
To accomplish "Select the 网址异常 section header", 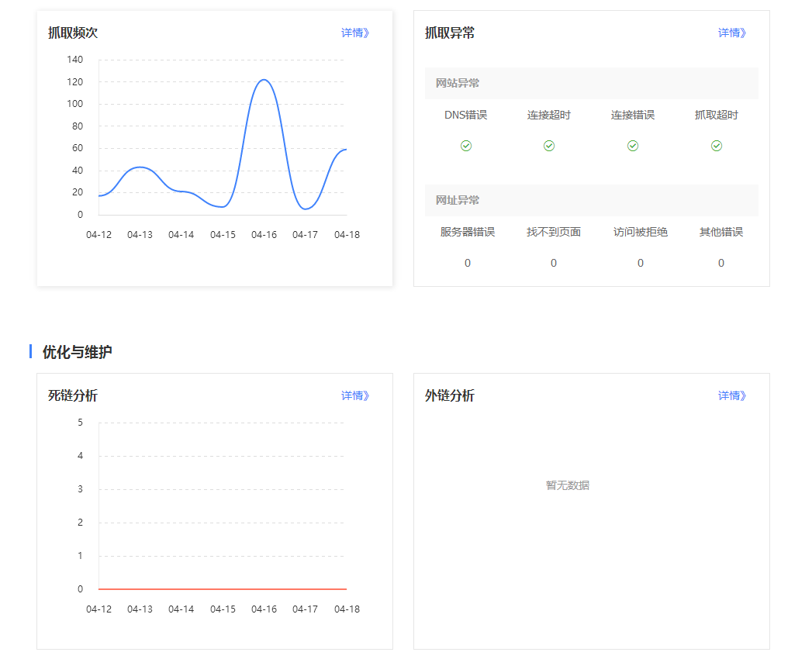I will tap(458, 200).
